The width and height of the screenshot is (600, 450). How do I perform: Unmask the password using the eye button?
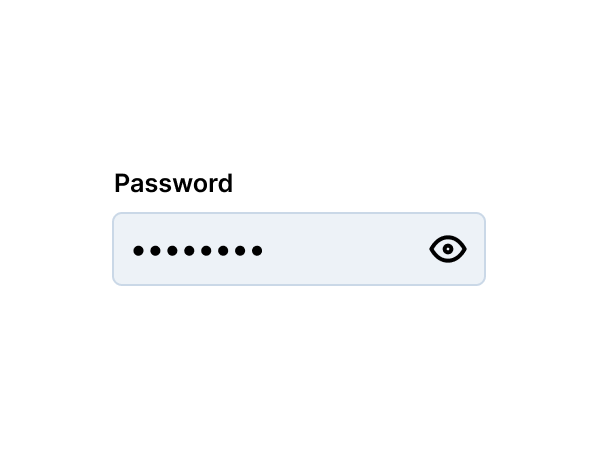[x=448, y=249]
